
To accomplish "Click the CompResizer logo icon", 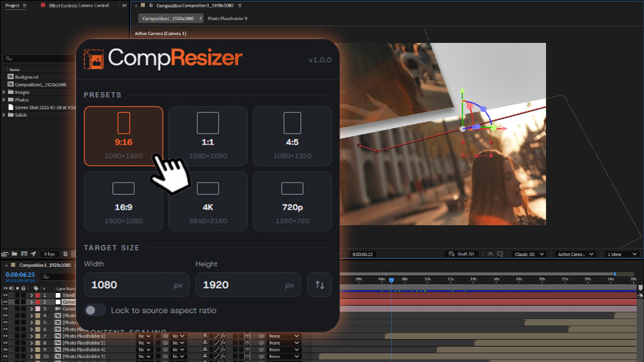I will 94,59.
